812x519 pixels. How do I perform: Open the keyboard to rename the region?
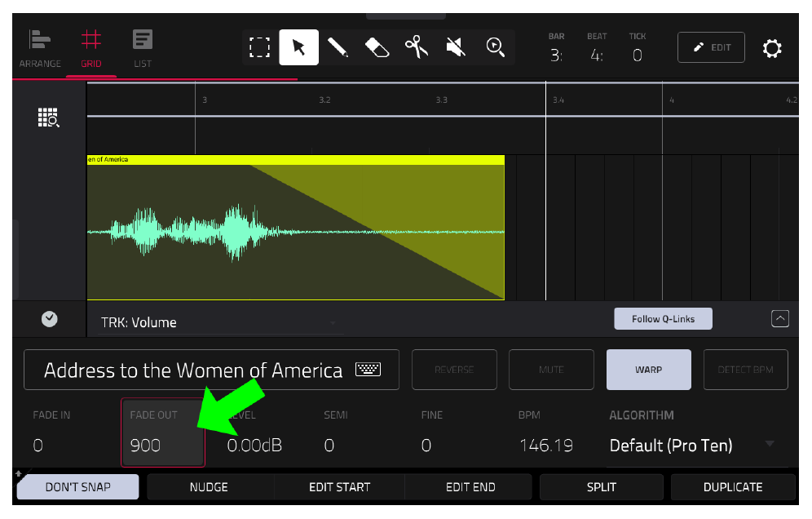(368, 369)
